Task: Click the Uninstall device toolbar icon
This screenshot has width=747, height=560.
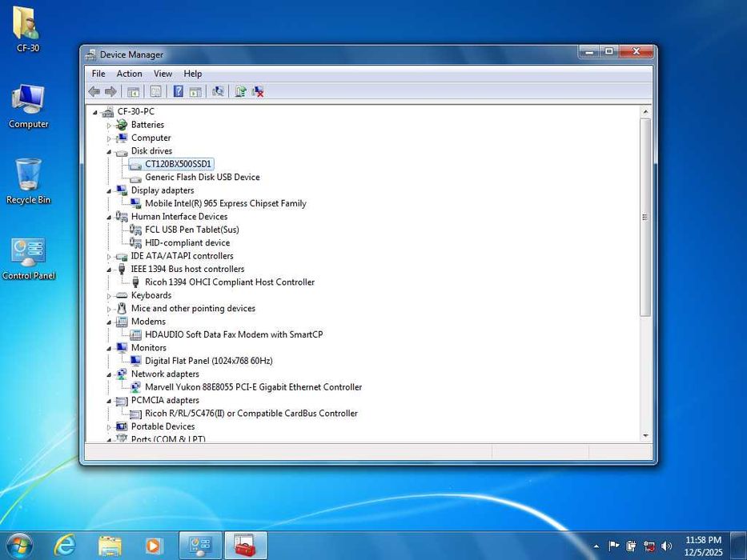Action: click(258, 92)
